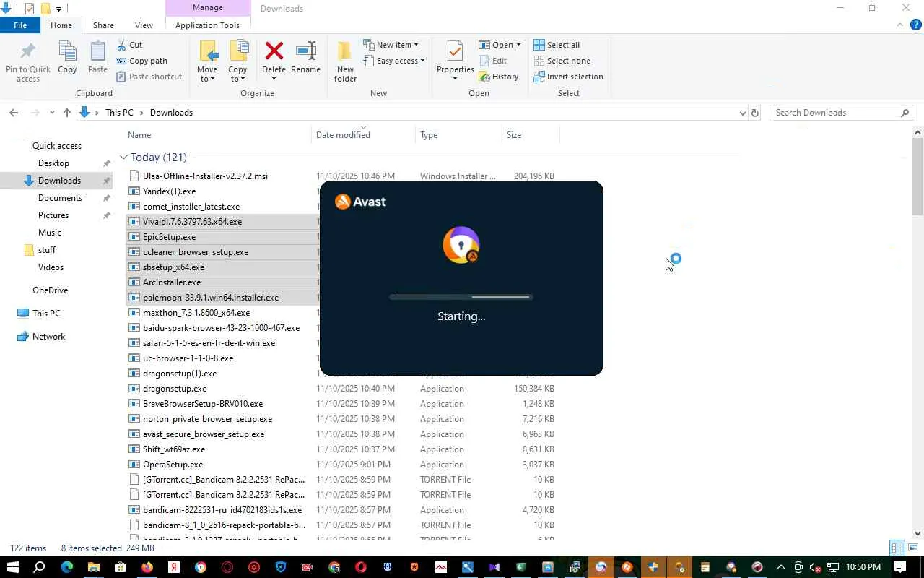
Task: Select Ulaa-Offline-Installer-v2.37.2.msi
Action: [x=205, y=176]
